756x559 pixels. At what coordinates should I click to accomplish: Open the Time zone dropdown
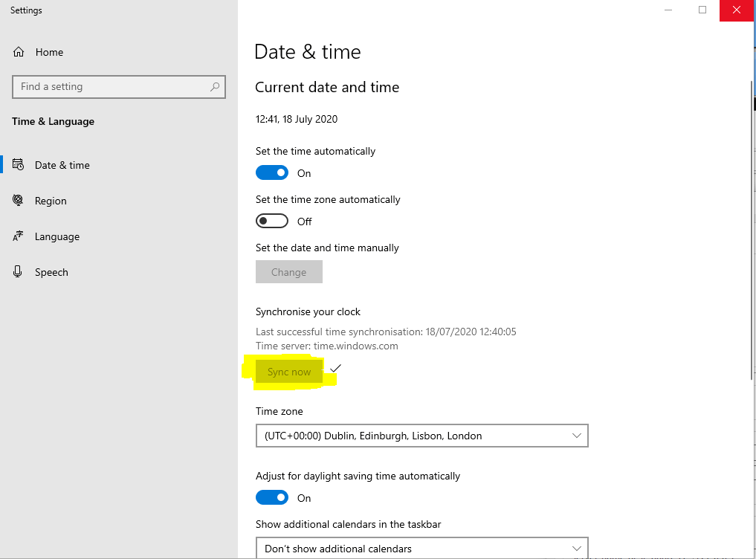click(422, 436)
